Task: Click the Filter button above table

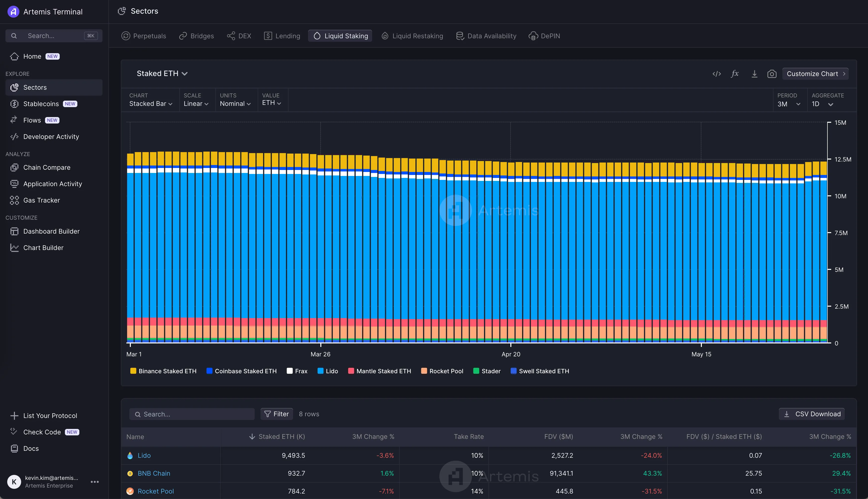Action: point(276,414)
